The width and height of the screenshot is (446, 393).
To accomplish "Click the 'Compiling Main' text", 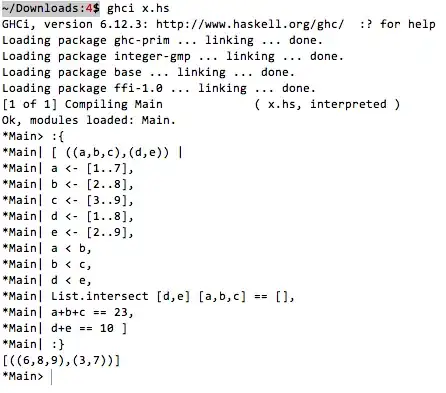I will (114, 104).
